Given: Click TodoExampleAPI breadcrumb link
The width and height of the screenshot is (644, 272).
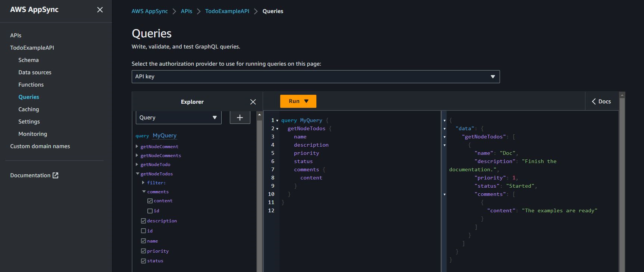Looking at the screenshot, I should point(227,11).
